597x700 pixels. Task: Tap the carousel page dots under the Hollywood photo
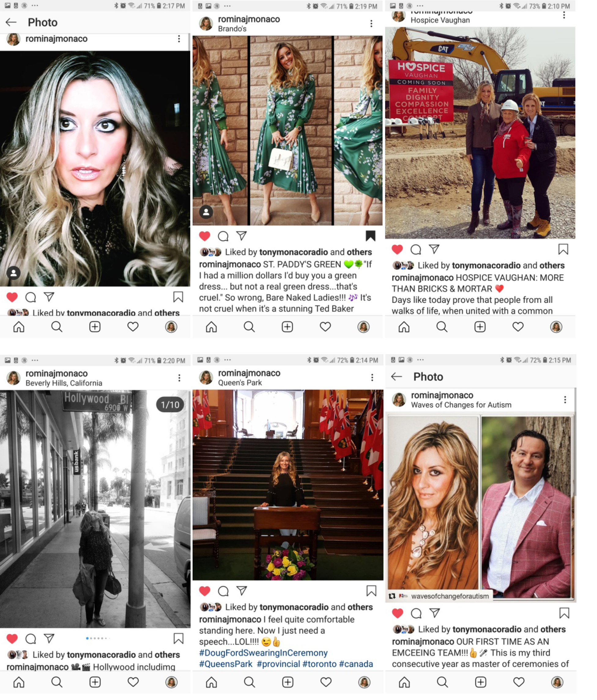pos(98,638)
